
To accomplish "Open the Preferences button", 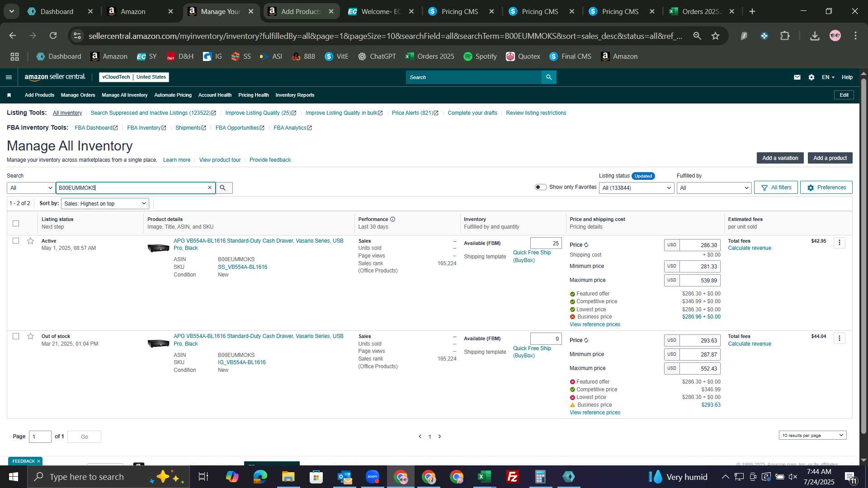I will (826, 188).
